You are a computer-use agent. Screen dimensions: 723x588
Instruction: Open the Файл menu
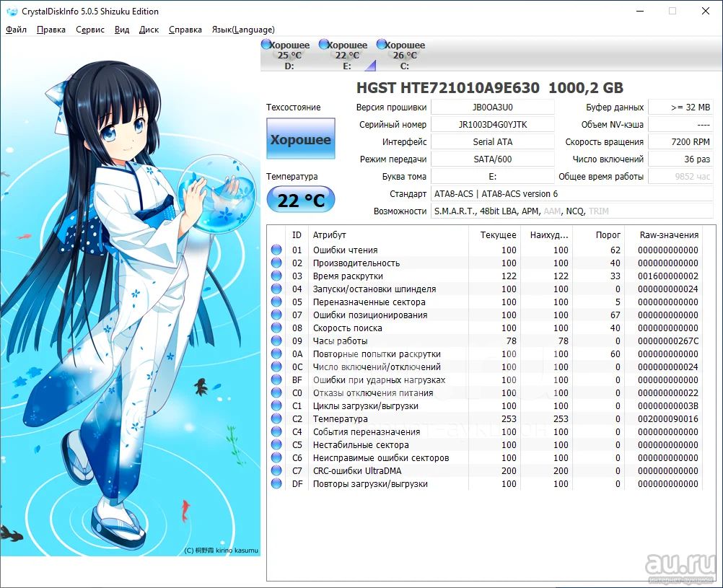(x=16, y=30)
